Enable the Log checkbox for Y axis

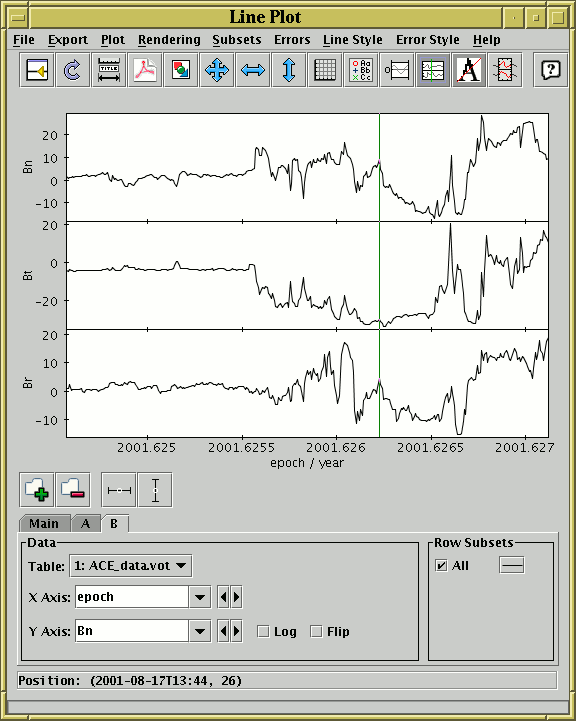pyautogui.click(x=263, y=631)
